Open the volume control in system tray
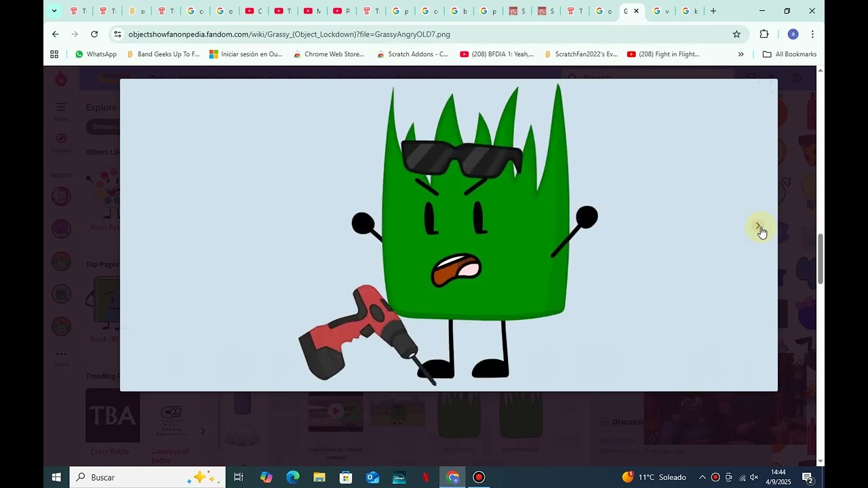 pyautogui.click(x=754, y=477)
